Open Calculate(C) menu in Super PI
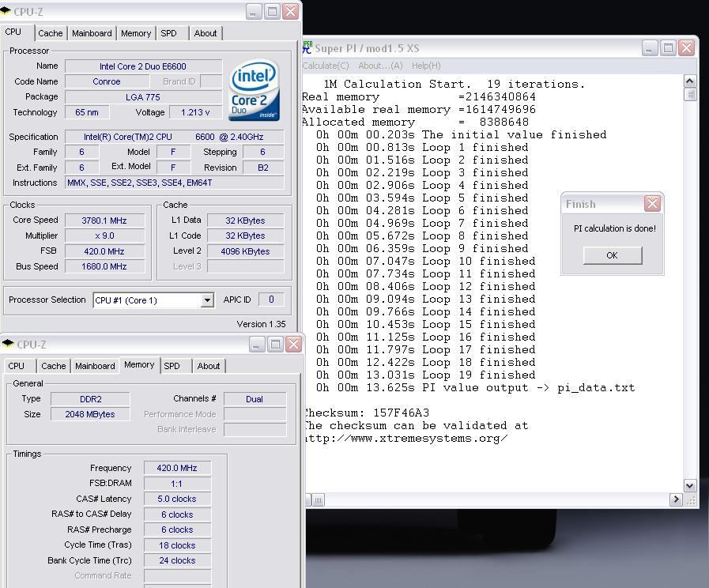The width and height of the screenshot is (709, 588). [x=325, y=66]
